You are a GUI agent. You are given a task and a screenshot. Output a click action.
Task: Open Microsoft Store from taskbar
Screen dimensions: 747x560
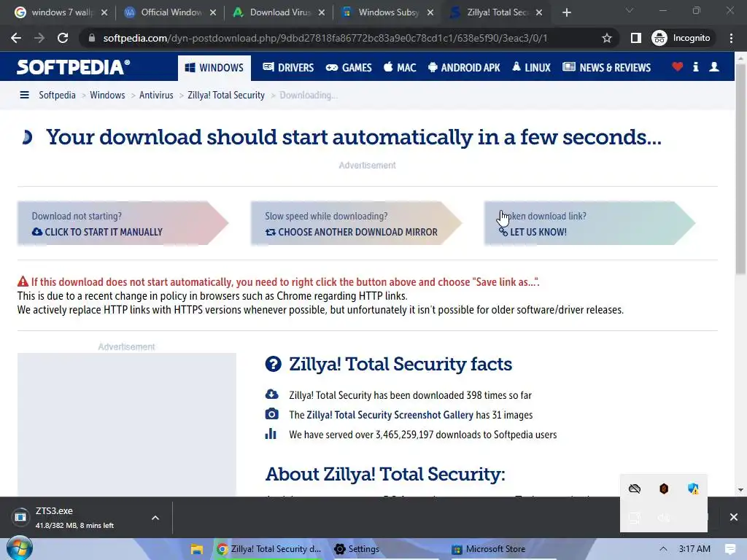click(489, 549)
